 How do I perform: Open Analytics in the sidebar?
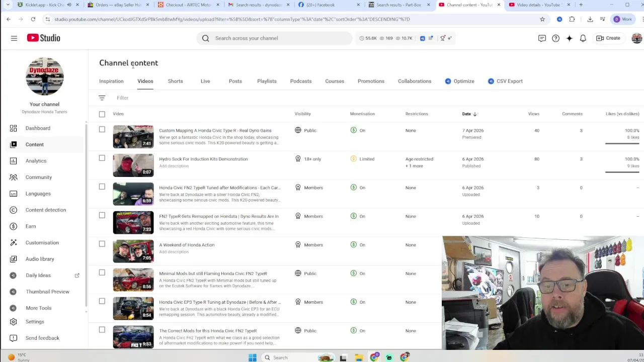point(36,161)
